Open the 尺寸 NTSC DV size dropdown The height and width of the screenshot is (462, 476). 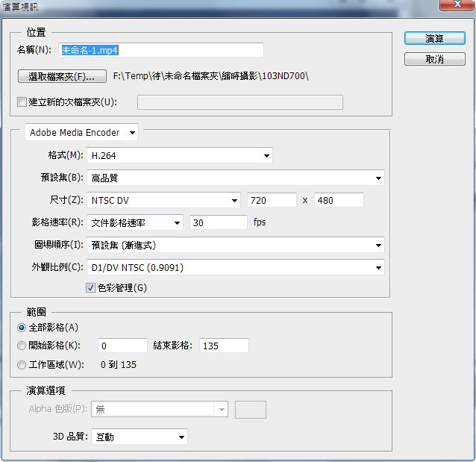[164, 200]
